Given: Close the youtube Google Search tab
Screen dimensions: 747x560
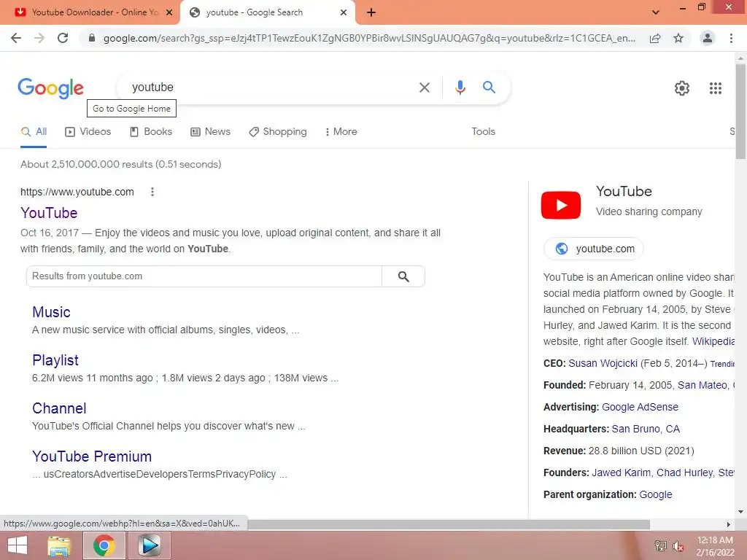Looking at the screenshot, I should (x=344, y=12).
